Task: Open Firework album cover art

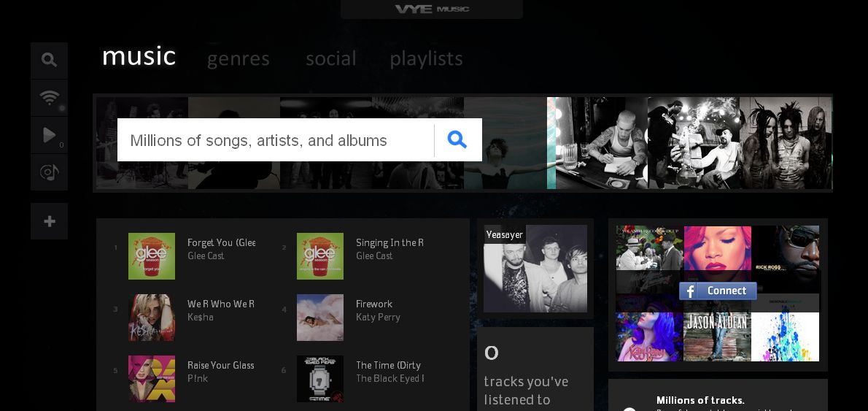Action: (x=320, y=318)
